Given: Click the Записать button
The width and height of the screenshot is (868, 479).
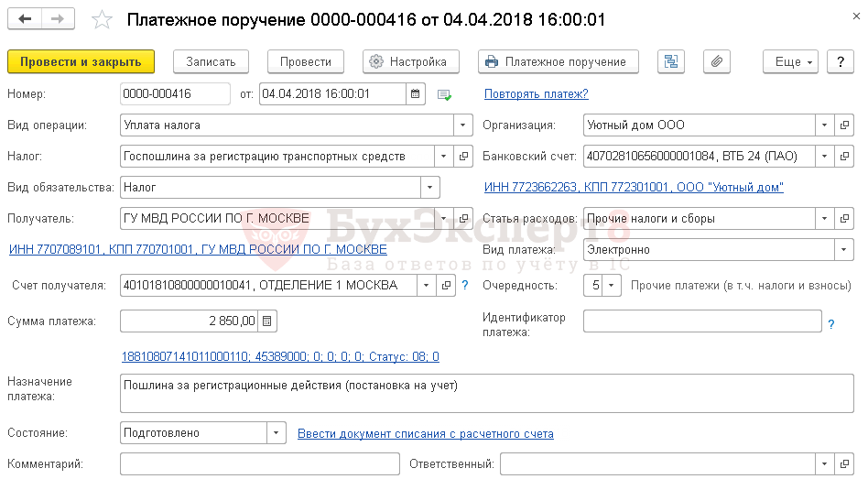Looking at the screenshot, I should [x=211, y=61].
